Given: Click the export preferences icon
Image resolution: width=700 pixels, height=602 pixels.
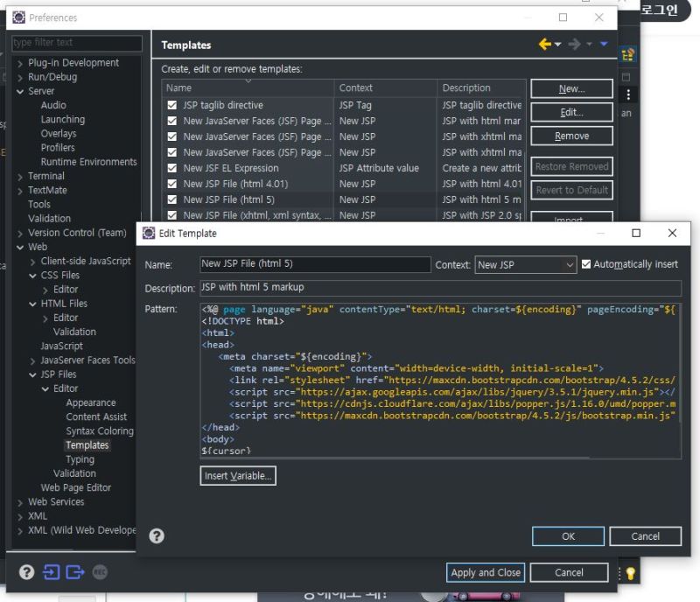Looking at the screenshot, I should pos(75,572).
